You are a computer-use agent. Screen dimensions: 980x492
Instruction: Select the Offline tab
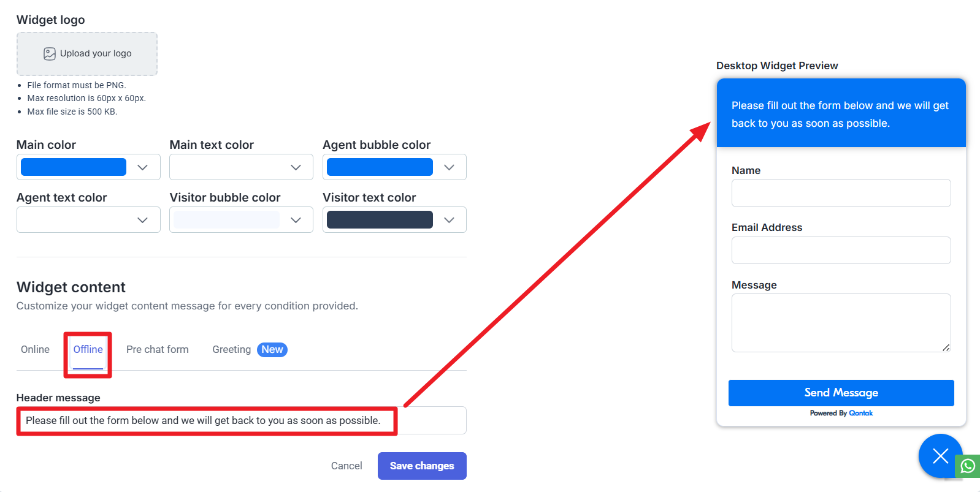tap(88, 349)
